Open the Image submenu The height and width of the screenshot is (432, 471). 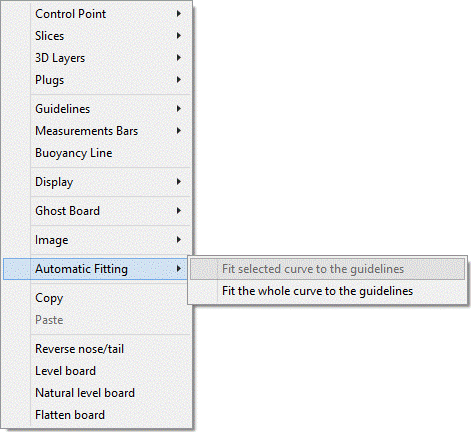point(97,240)
